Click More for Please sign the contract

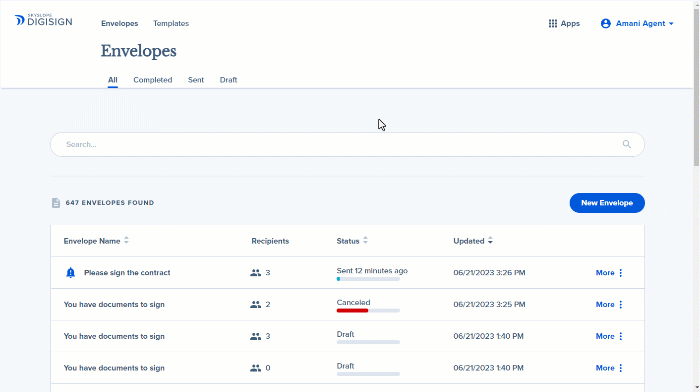pyautogui.click(x=605, y=273)
